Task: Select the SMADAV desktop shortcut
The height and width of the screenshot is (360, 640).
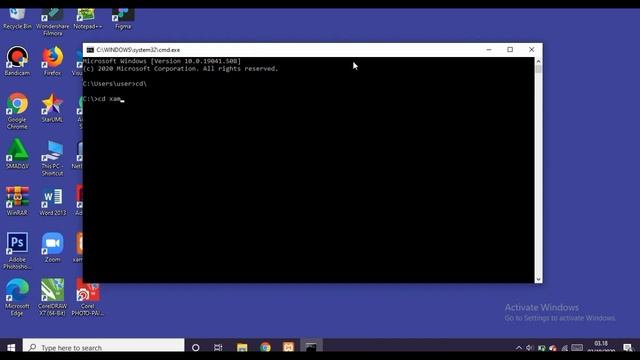Action: tap(17, 154)
